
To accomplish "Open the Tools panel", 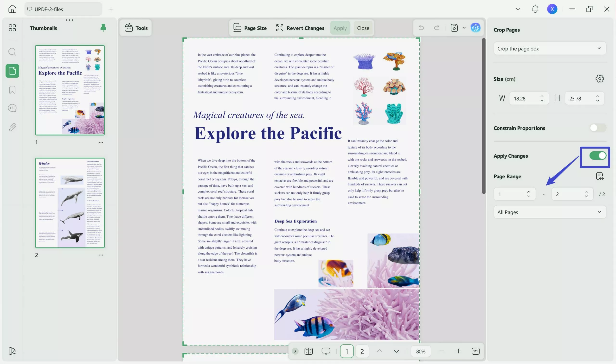I will (135, 28).
